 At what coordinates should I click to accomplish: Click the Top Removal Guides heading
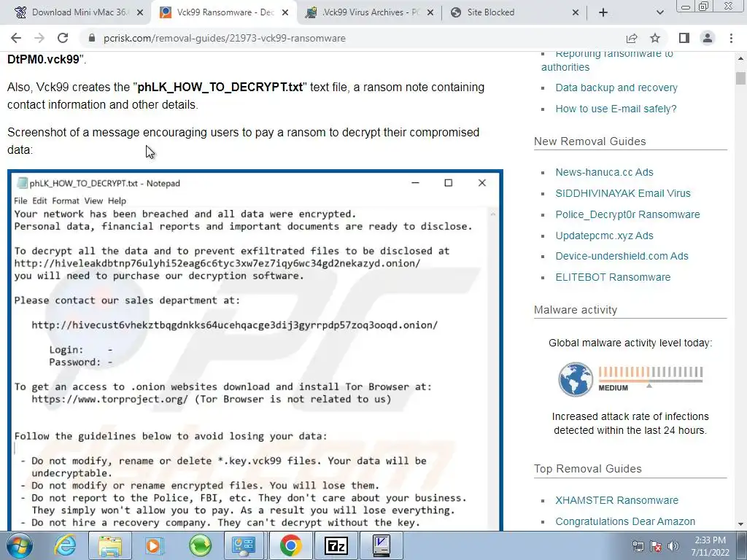pos(588,469)
